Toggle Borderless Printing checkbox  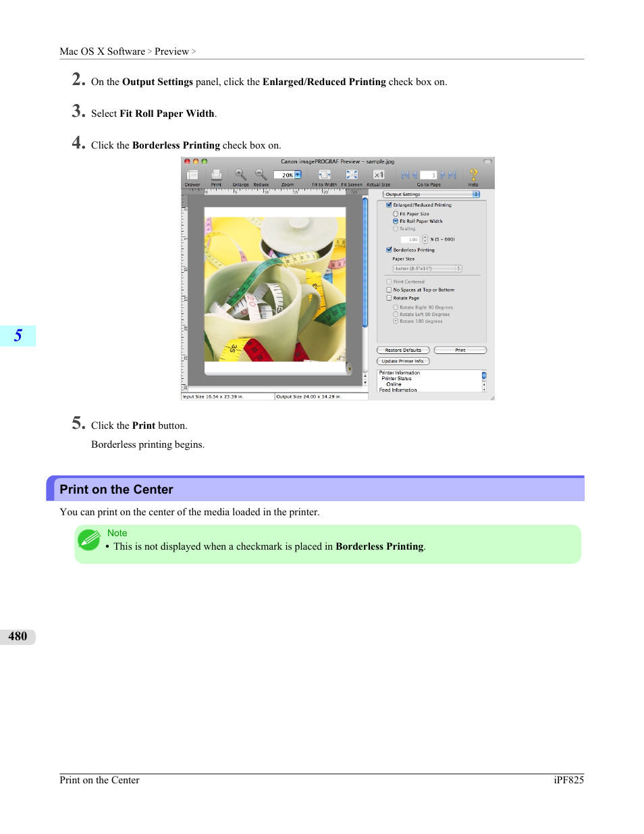[389, 250]
